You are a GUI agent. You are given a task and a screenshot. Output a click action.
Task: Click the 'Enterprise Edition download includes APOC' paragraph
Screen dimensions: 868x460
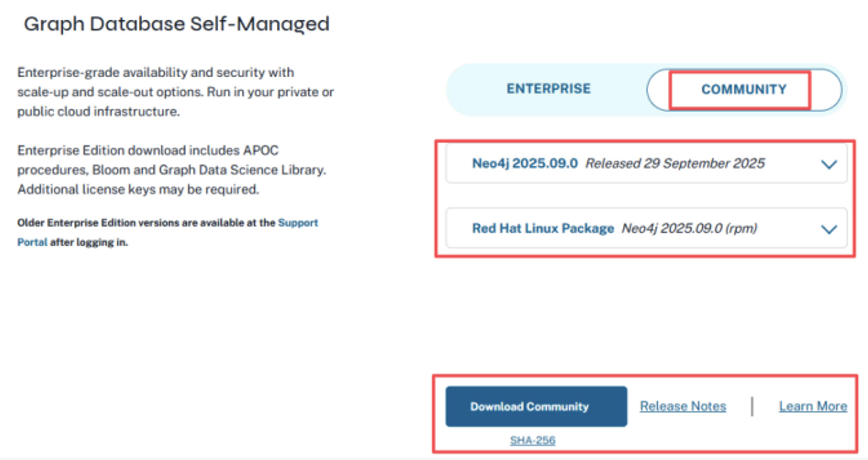(x=172, y=170)
